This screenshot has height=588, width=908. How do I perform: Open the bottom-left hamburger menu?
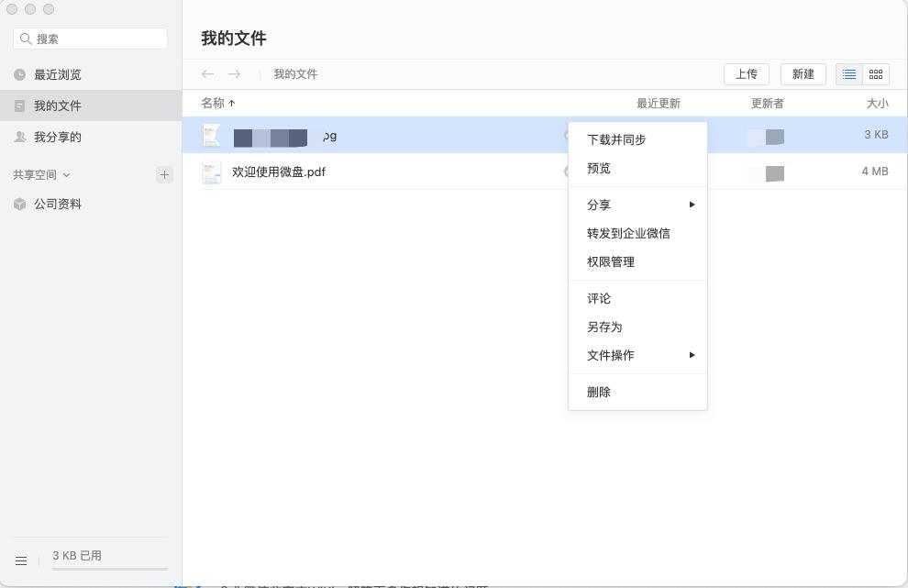click(x=20, y=560)
